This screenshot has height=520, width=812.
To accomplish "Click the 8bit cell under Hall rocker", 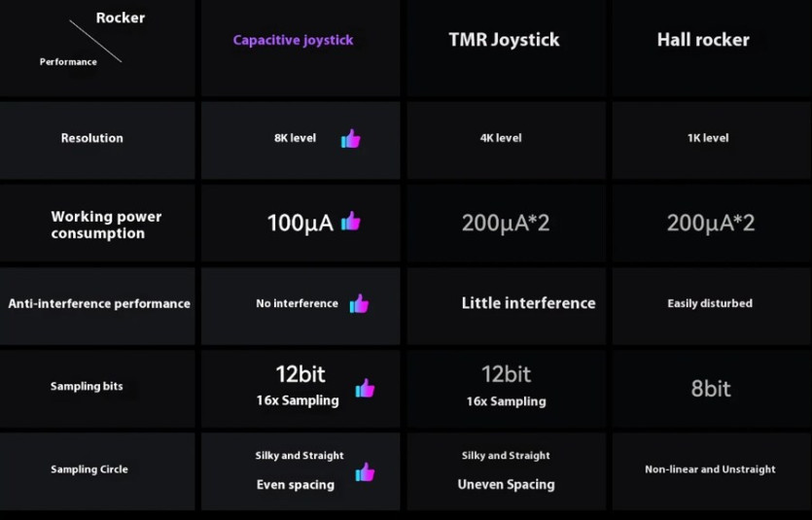I will [x=711, y=389].
